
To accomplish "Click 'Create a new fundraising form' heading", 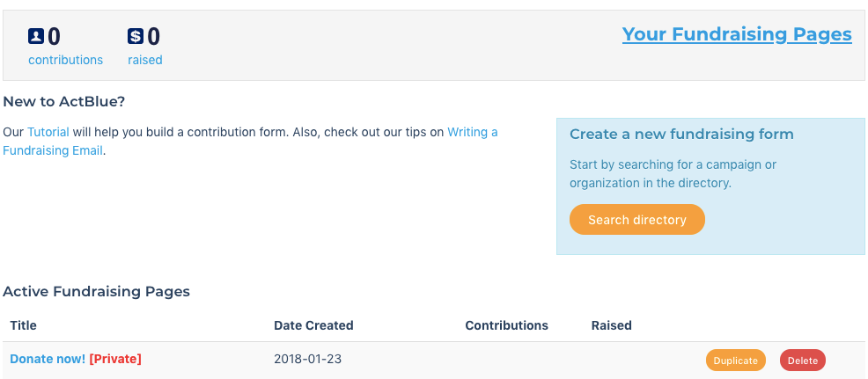I will (x=681, y=135).
